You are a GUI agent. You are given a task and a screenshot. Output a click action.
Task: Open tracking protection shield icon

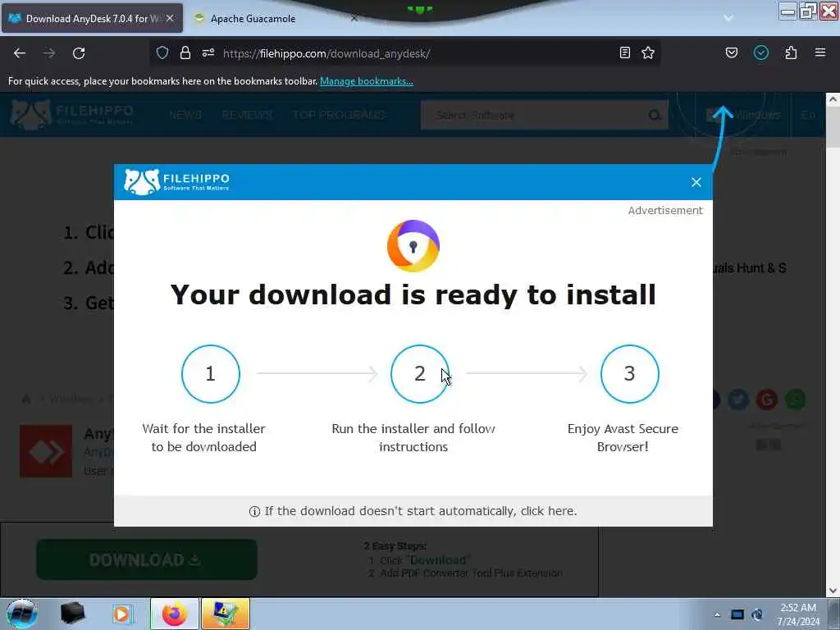[162, 53]
